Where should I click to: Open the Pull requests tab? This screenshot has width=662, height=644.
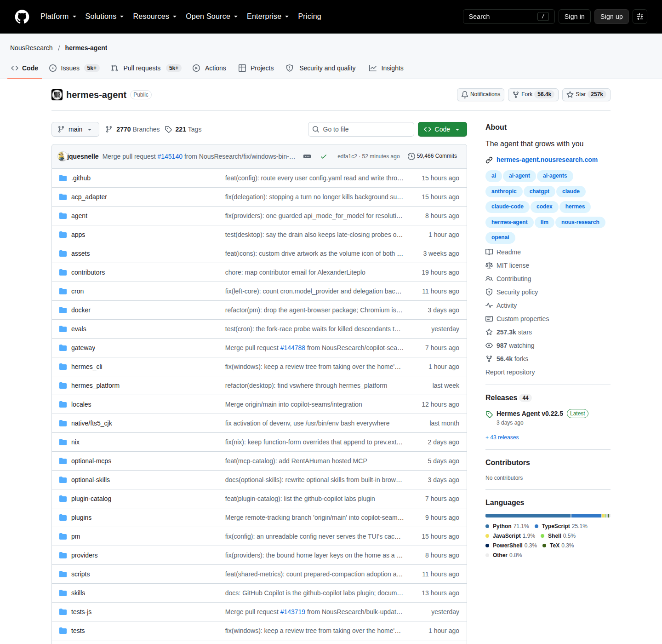pos(146,68)
